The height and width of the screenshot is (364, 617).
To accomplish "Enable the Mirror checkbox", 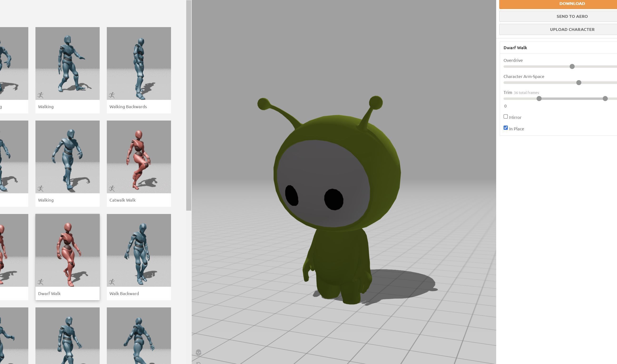I will 506,116.
